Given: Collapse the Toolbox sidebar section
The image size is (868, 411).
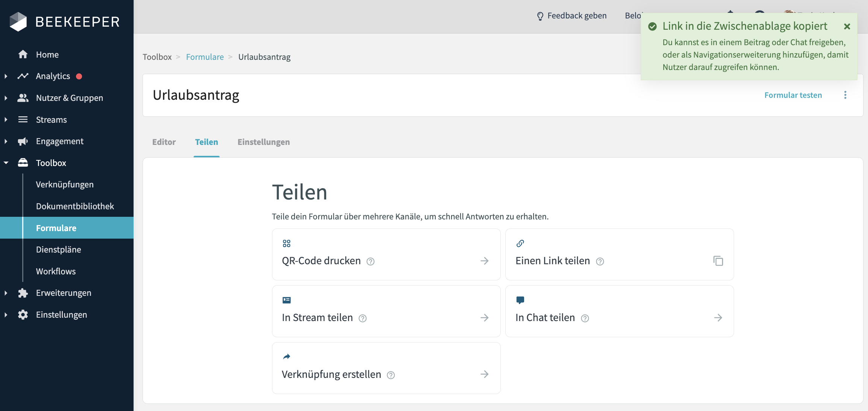Looking at the screenshot, I should [x=6, y=163].
